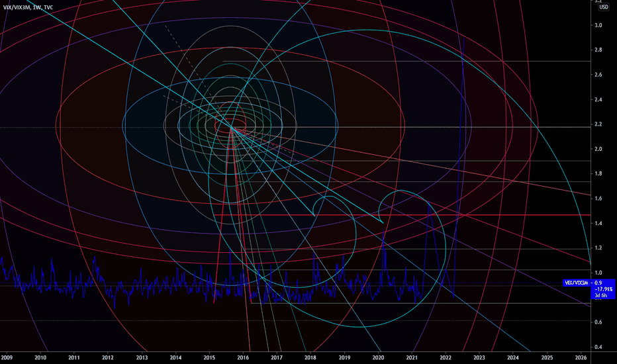Click the 2024 label on time axis
The image size is (617, 364).
513,357
